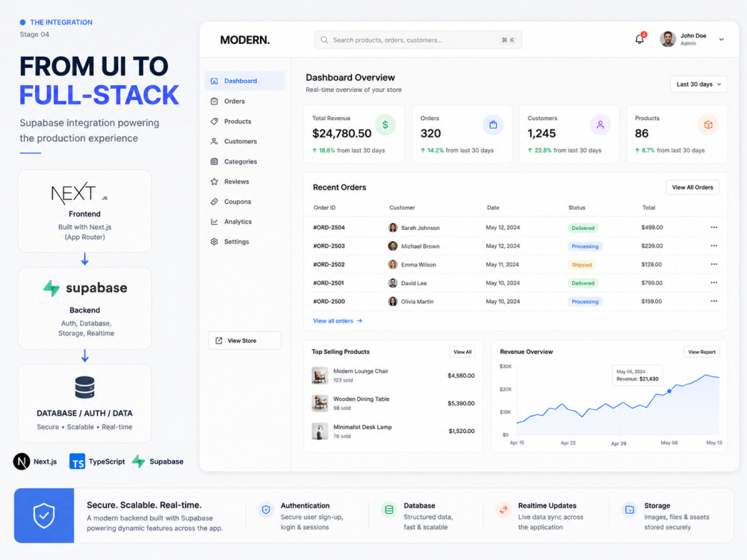Click the supabase Backend card logo
The height and width of the screenshot is (560, 747).
85,288
